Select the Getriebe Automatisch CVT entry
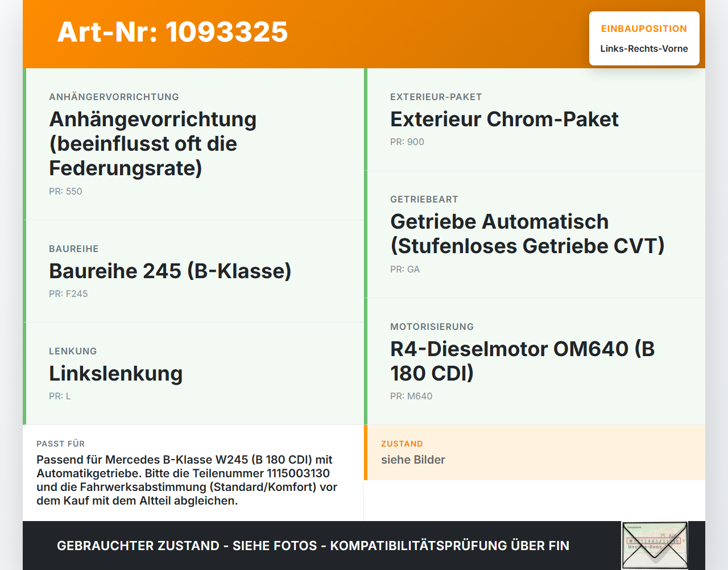Viewport: 728px width, 570px height. [x=527, y=234]
